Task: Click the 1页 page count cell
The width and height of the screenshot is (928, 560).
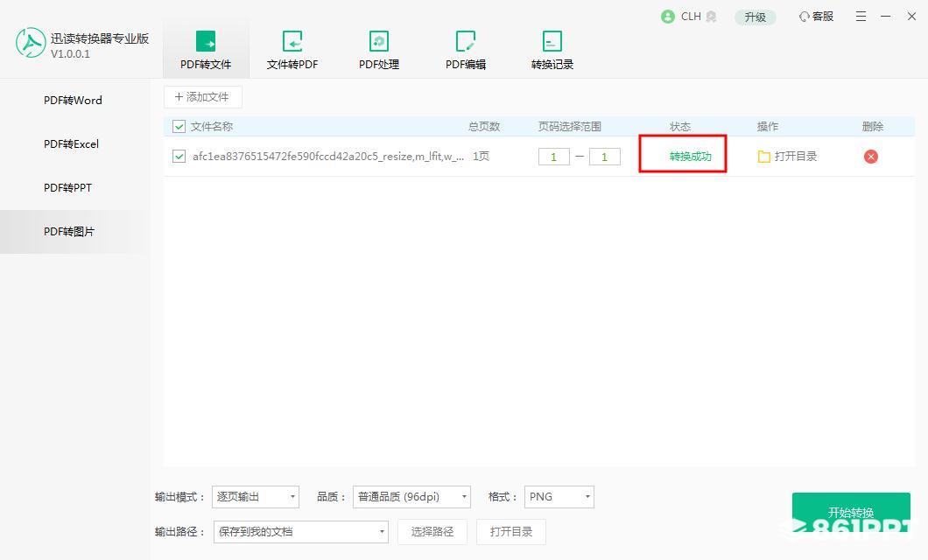Action: (x=482, y=157)
